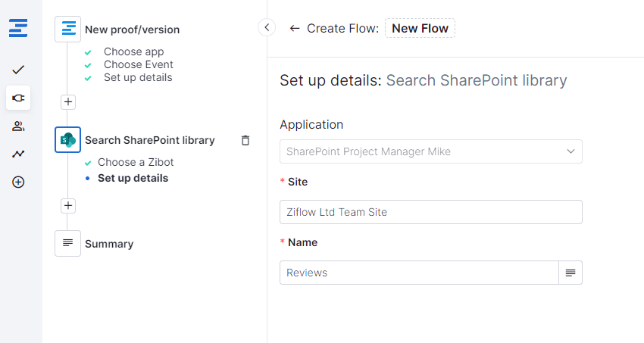644x343 pixels.
Task: Delete the Search SharePoint library step
Action: click(x=245, y=140)
